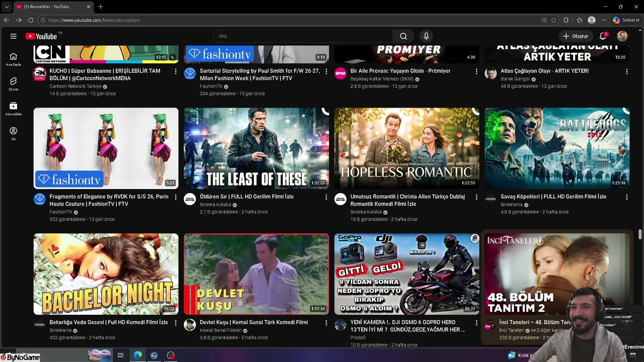Open the account avatar menu
Image resolution: width=644 pixels, height=362 pixels.
[622, 36]
